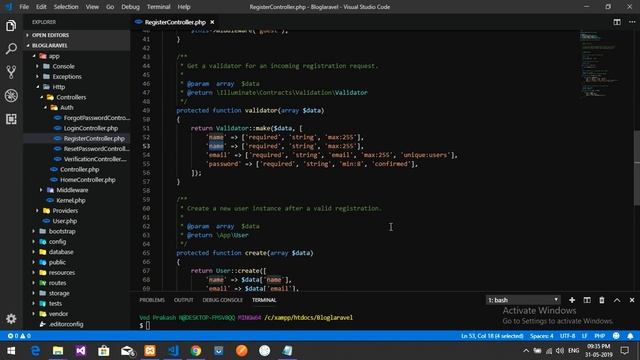The image size is (640, 360).
Task: Launch Microsoft Edge from taskbar
Action: click(36, 351)
